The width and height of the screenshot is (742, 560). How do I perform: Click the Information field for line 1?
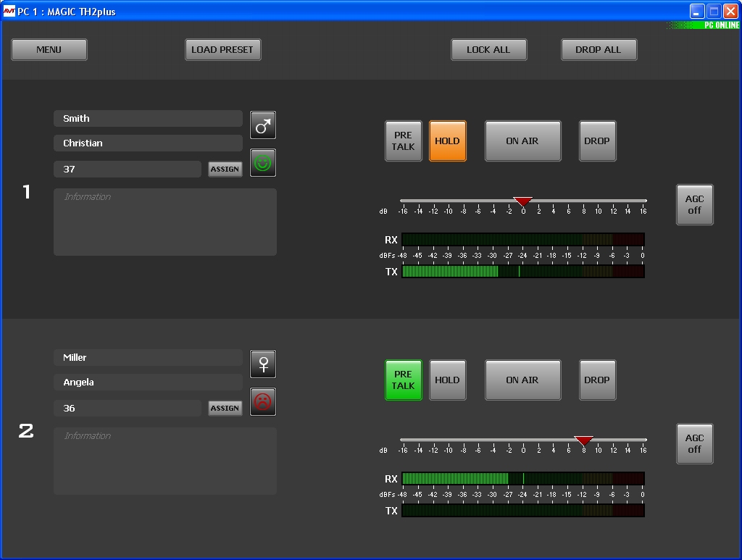tap(165, 222)
